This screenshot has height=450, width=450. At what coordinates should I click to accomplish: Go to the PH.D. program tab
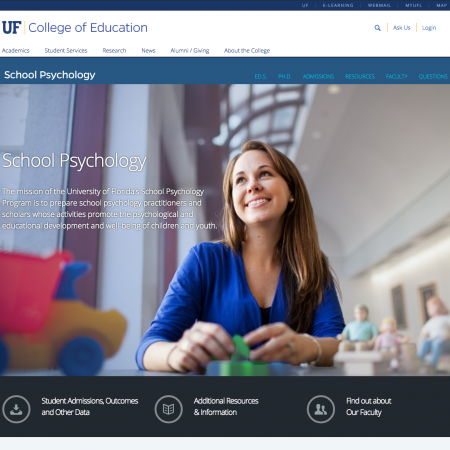(x=285, y=77)
